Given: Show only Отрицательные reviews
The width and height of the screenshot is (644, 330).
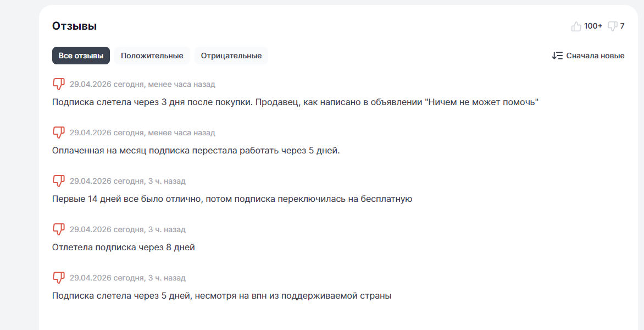Looking at the screenshot, I should point(231,56).
